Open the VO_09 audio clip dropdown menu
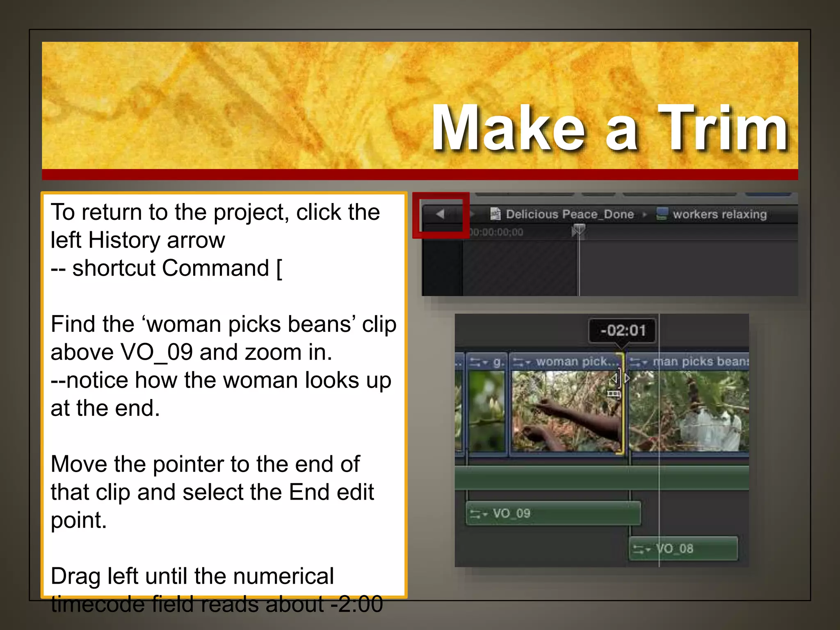 479,514
